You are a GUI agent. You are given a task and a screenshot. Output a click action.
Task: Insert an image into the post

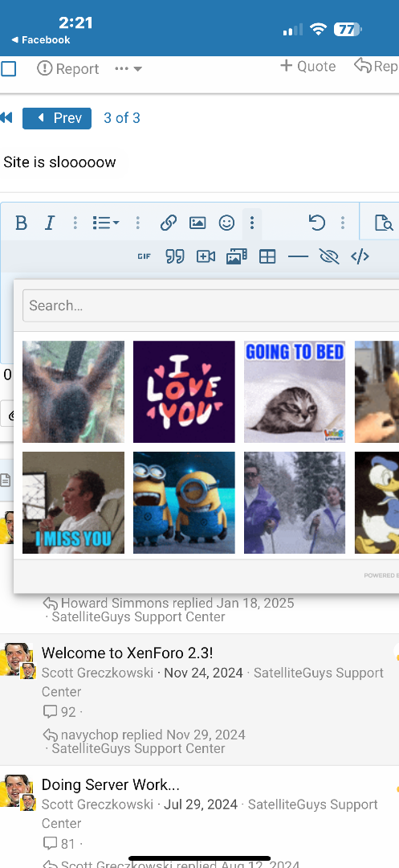197,223
